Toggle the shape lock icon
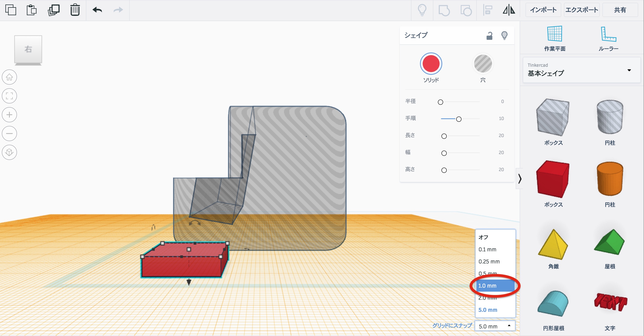The width and height of the screenshot is (644, 336). [x=489, y=36]
